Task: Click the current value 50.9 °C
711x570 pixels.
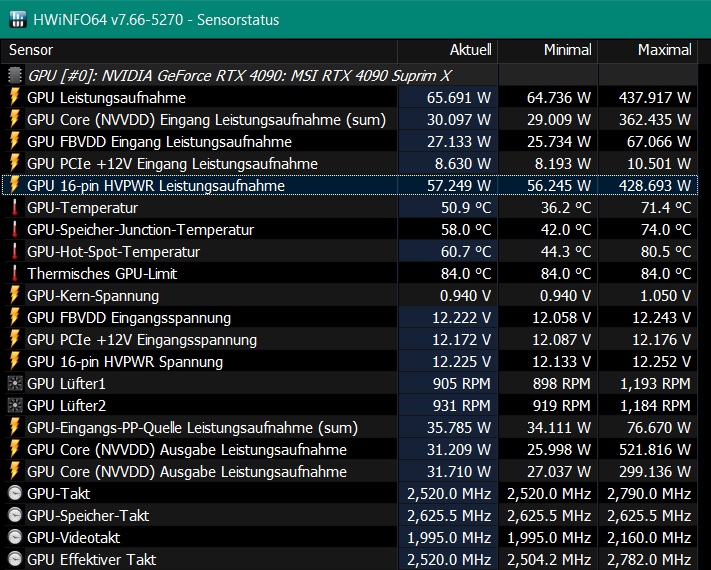Action: pos(466,208)
